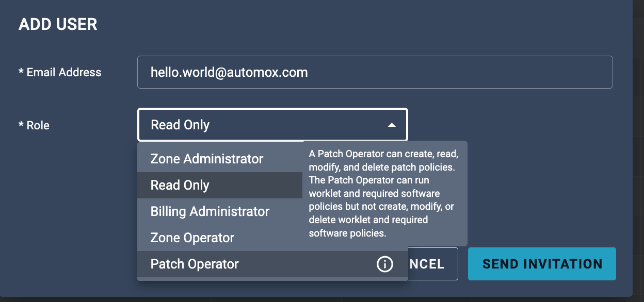Click the Patch Operator info icon
The image size is (644, 302).
point(384,264)
